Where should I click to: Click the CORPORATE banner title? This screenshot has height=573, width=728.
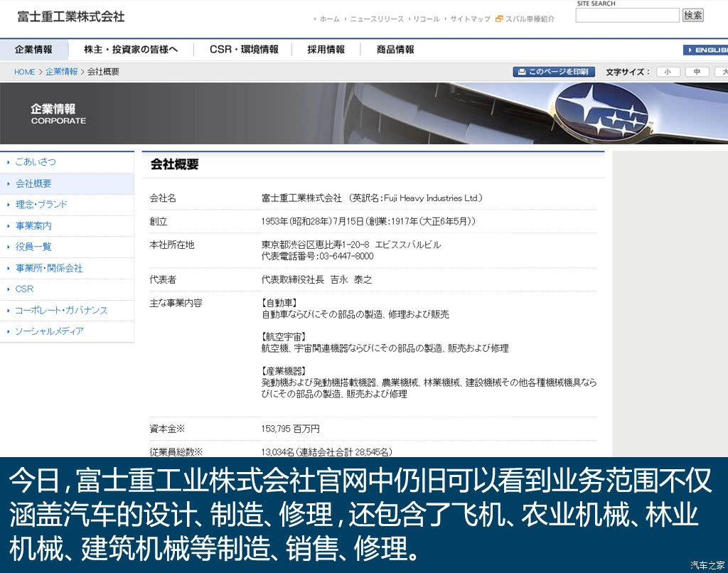[x=58, y=121]
